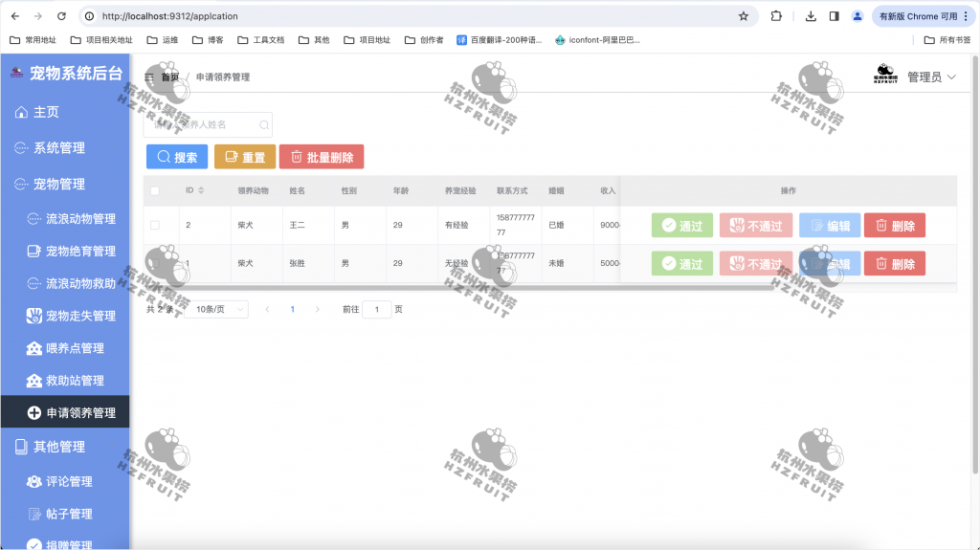
Task: Click the orange 重置 button
Action: (x=245, y=157)
